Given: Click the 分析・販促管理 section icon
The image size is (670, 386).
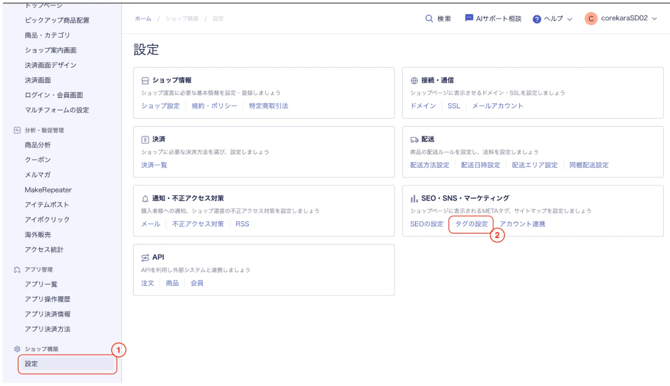Looking at the screenshot, I should pyautogui.click(x=17, y=130).
